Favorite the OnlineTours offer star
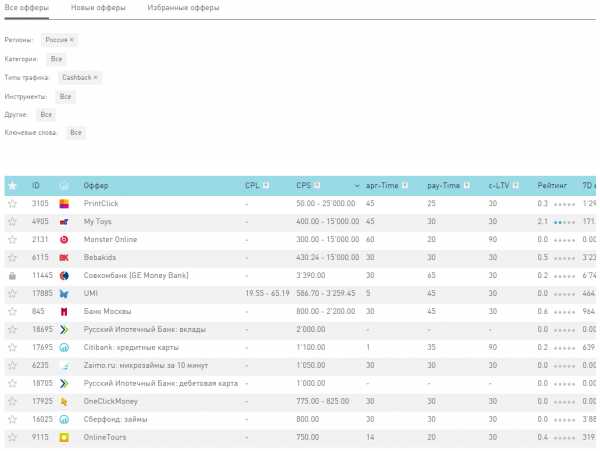The image size is (600, 451). 12,437
